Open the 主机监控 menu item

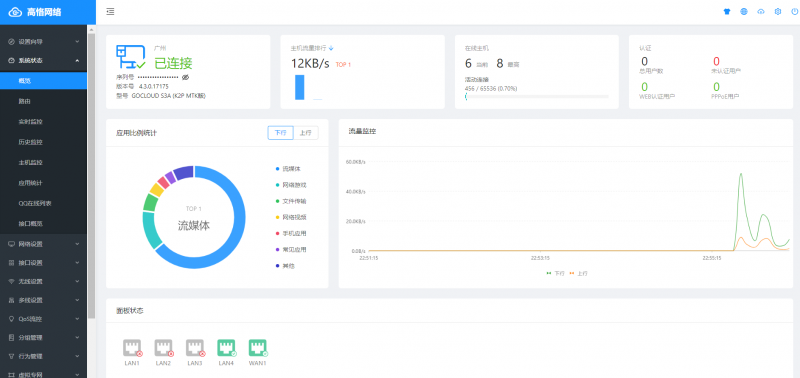pyautogui.click(x=43, y=163)
